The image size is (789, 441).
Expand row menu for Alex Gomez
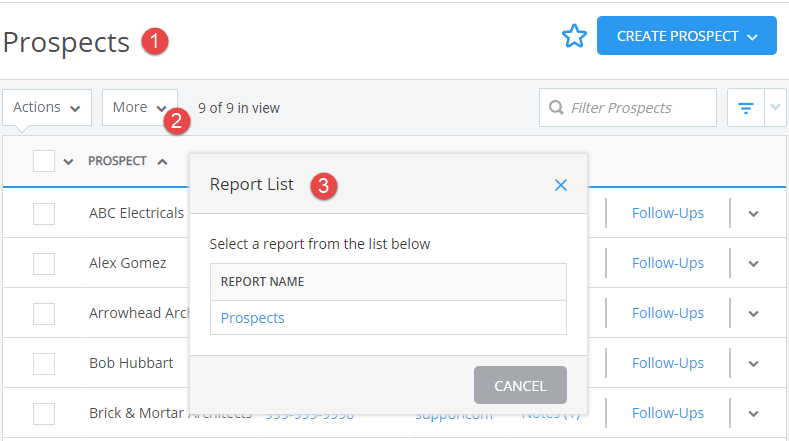(753, 263)
